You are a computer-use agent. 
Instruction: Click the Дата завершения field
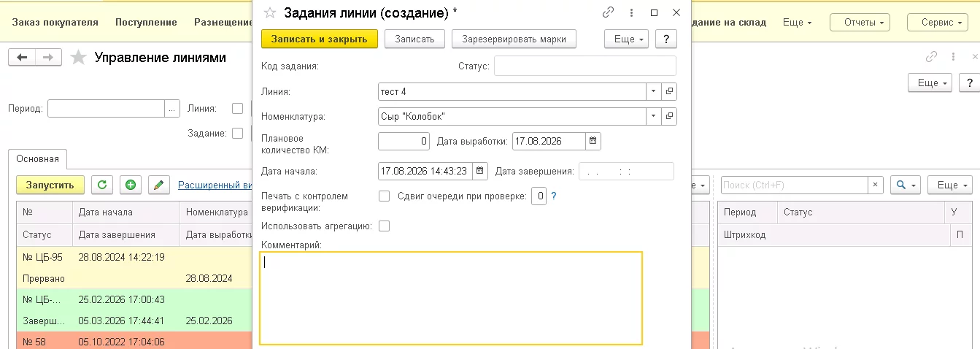coord(626,171)
